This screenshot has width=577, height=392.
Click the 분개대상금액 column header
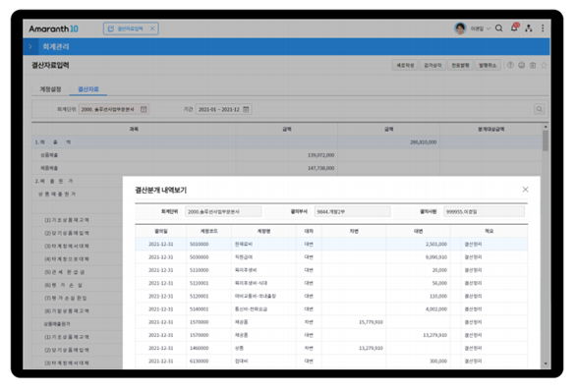click(490, 129)
